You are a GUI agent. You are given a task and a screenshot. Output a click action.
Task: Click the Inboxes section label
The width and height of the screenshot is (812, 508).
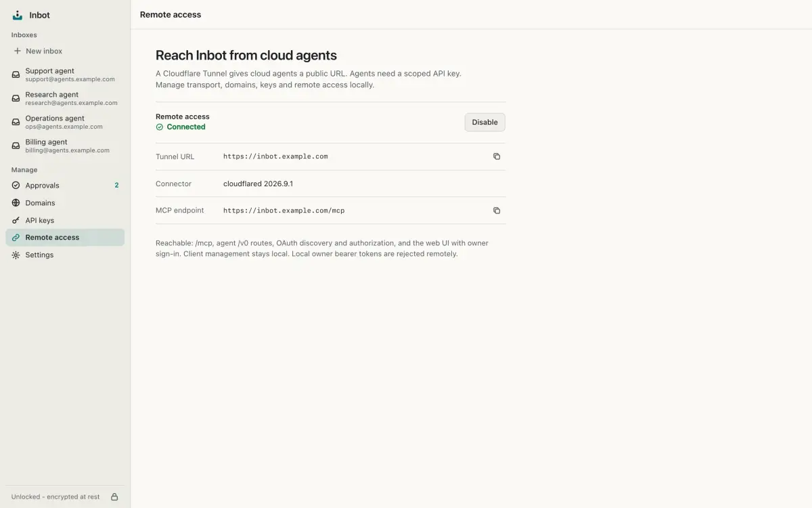pos(24,35)
